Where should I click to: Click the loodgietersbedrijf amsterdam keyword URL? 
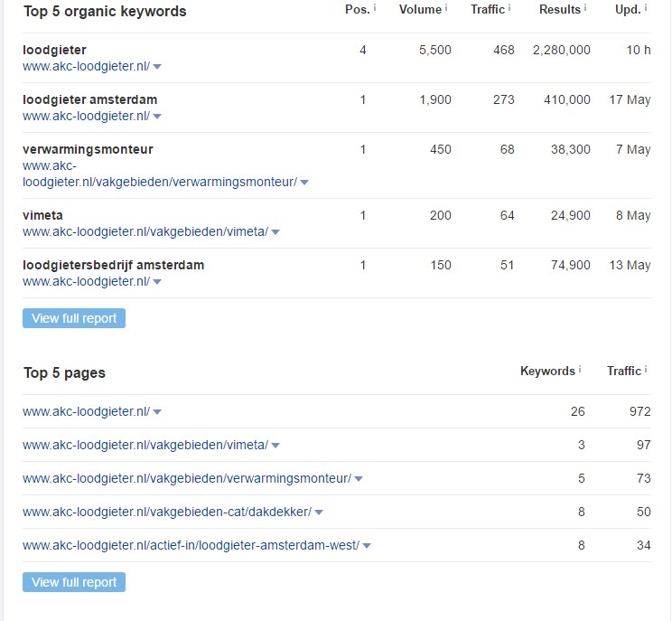[86, 281]
